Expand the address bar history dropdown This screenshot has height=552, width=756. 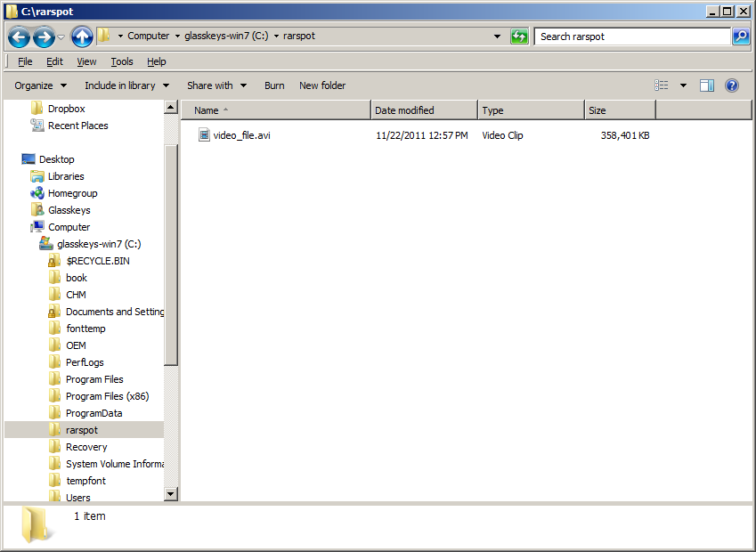497,37
